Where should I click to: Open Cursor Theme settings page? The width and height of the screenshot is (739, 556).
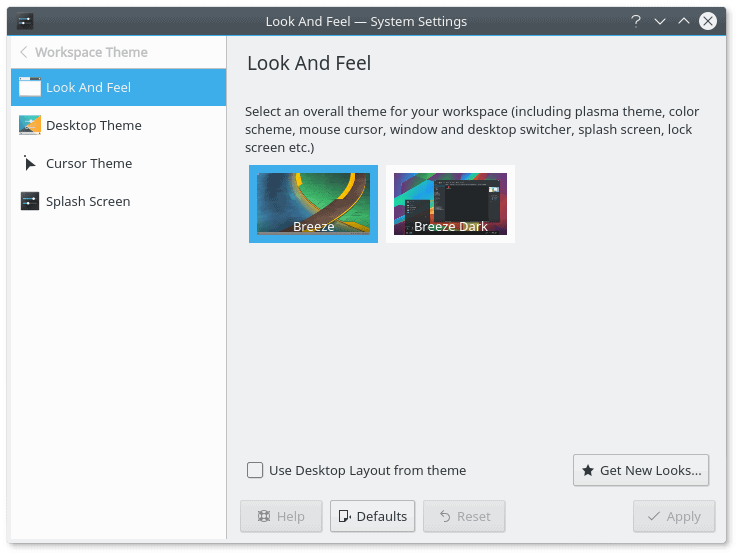(118, 164)
